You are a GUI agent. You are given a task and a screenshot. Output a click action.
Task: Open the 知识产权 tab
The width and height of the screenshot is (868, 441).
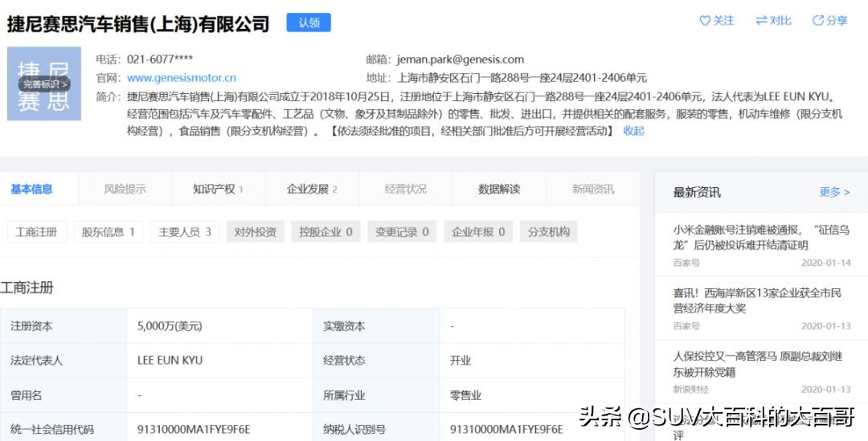(219, 190)
